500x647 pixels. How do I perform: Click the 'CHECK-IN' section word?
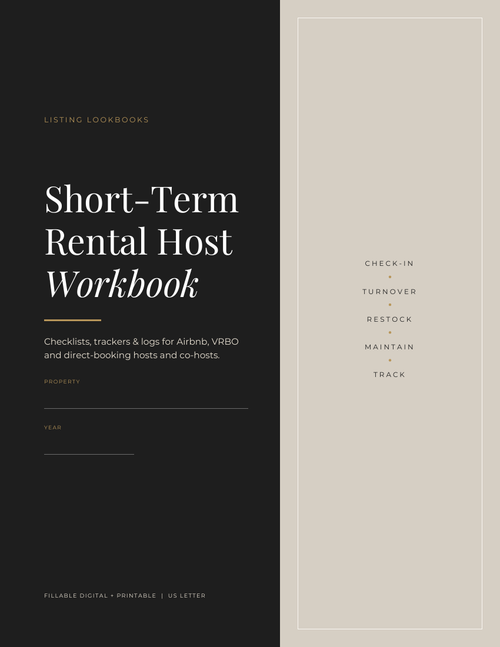click(x=389, y=263)
